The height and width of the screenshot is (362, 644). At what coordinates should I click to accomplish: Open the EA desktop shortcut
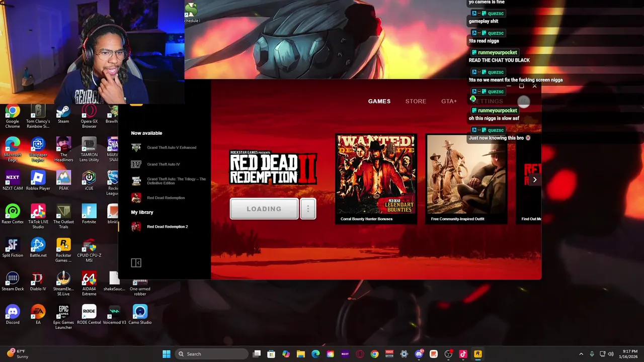pos(38,315)
